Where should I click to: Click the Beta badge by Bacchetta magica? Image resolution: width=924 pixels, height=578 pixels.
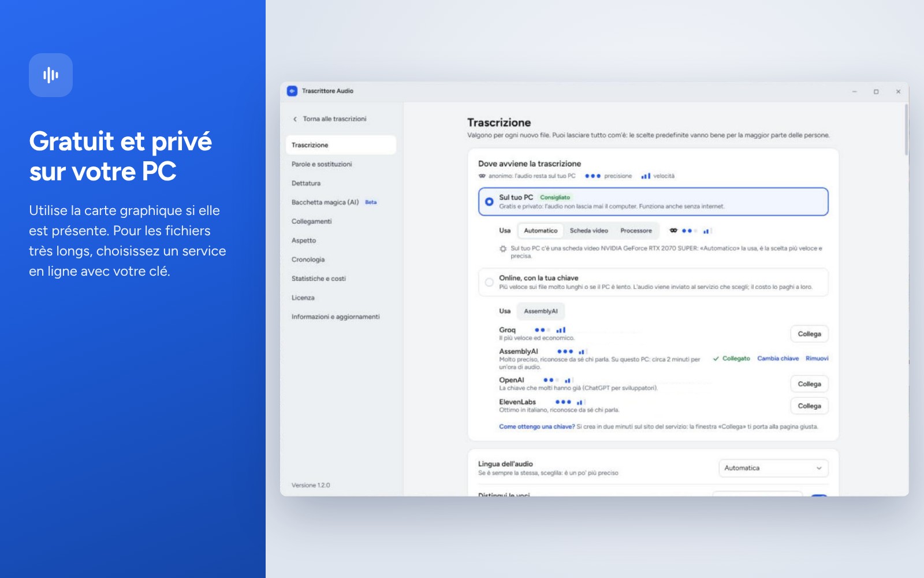click(x=371, y=202)
